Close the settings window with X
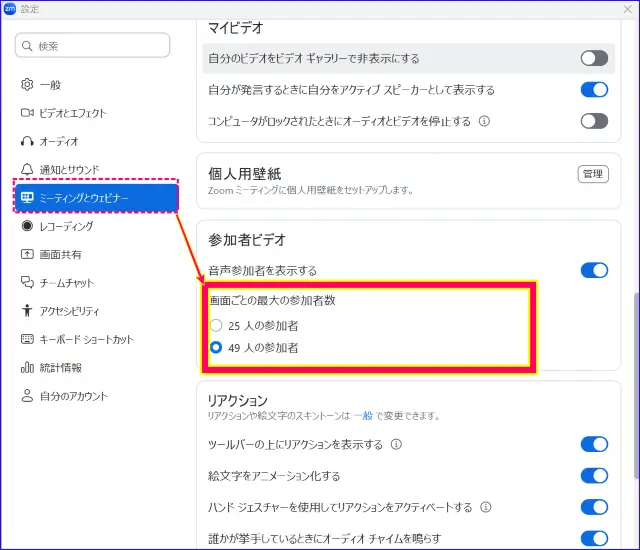Screen dimensions: 640x550 628,9
